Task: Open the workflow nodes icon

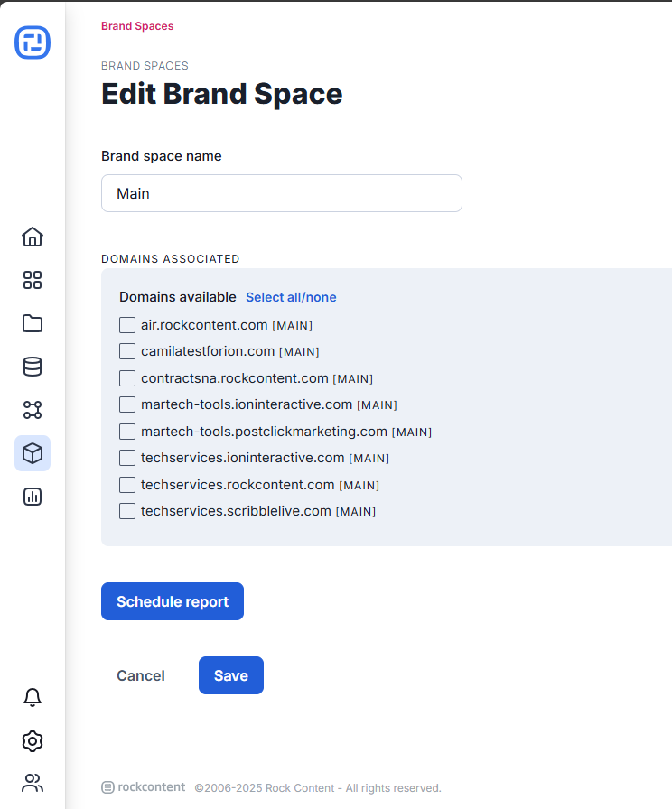Action: point(33,410)
